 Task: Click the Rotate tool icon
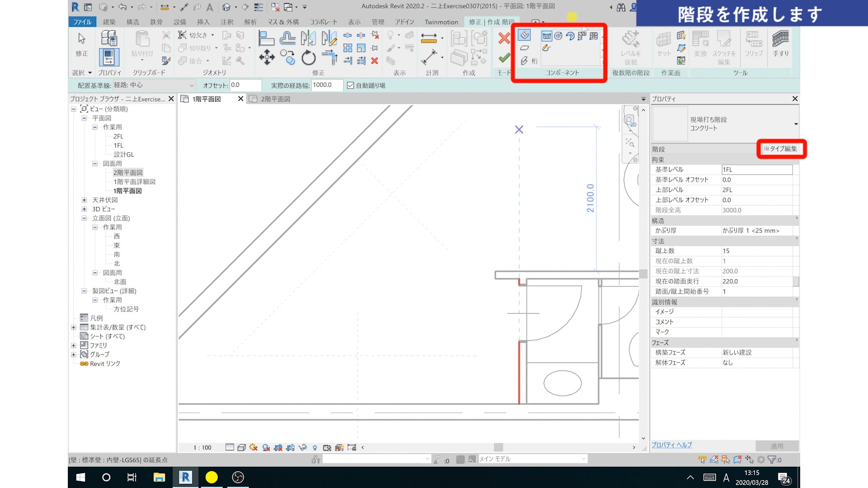(x=308, y=58)
